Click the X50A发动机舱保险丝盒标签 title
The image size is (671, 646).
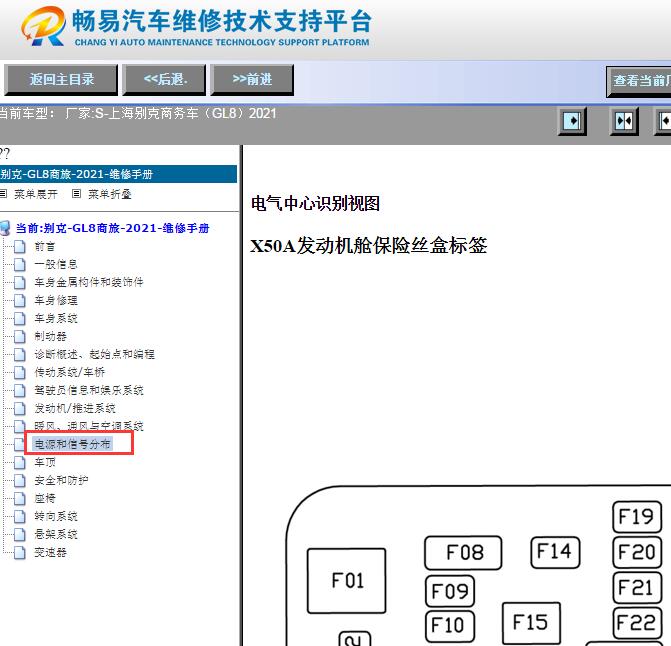[x=368, y=246]
